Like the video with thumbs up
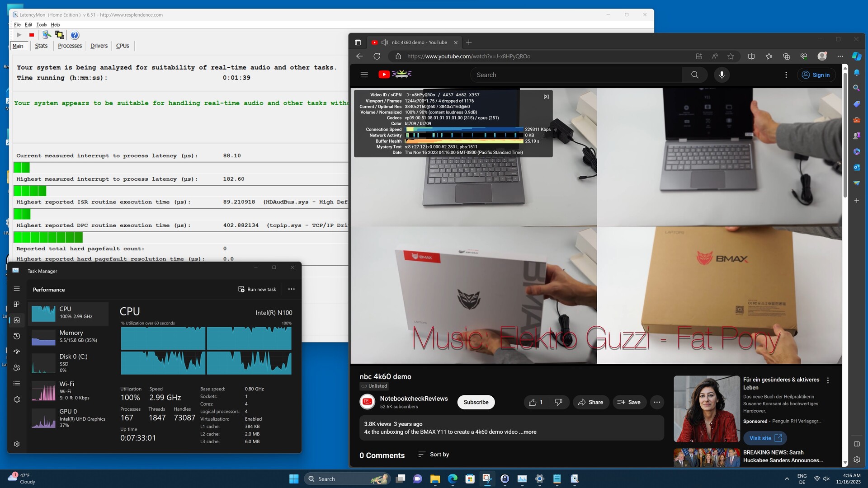The width and height of the screenshot is (868, 488). (533, 402)
